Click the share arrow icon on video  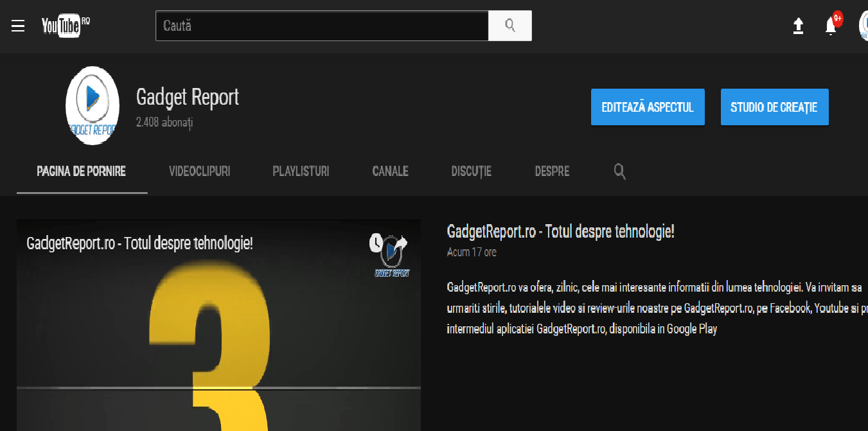(401, 243)
